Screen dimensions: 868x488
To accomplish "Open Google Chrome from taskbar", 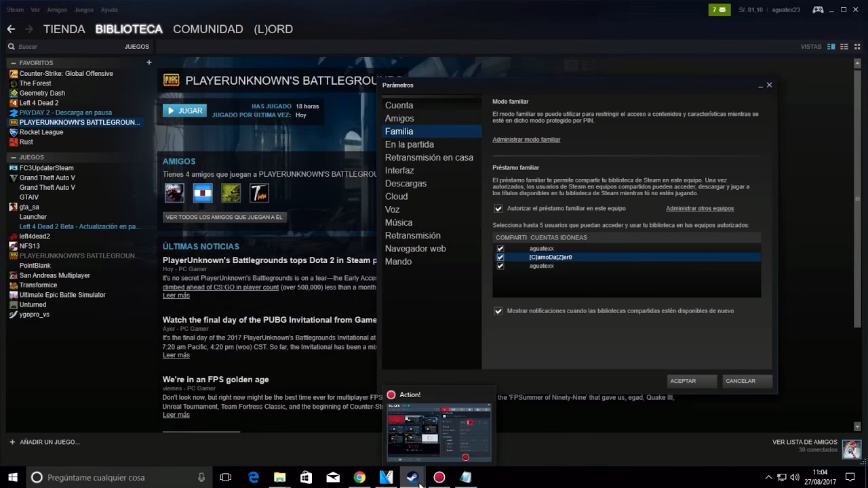I will click(x=359, y=477).
